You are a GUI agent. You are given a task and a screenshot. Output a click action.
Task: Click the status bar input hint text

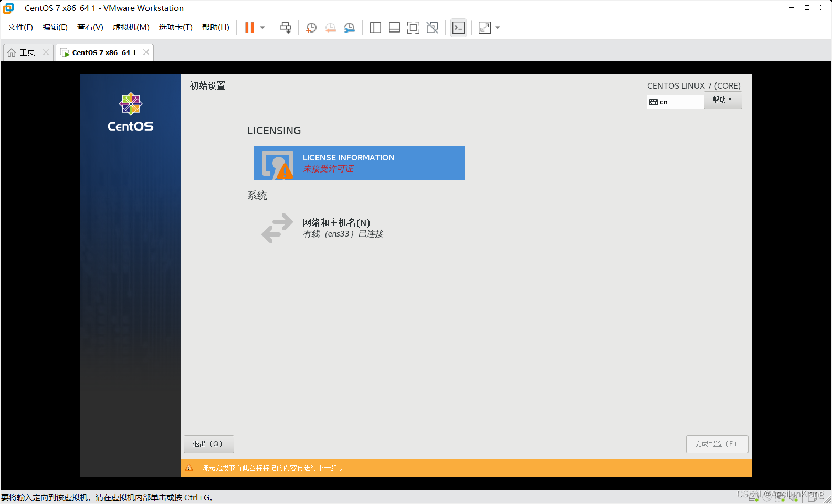(107, 497)
